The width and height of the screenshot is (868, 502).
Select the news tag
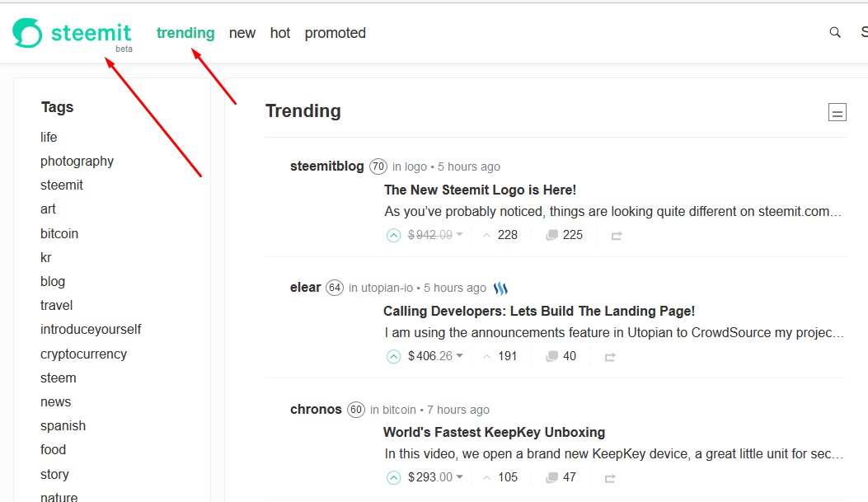[55, 401]
